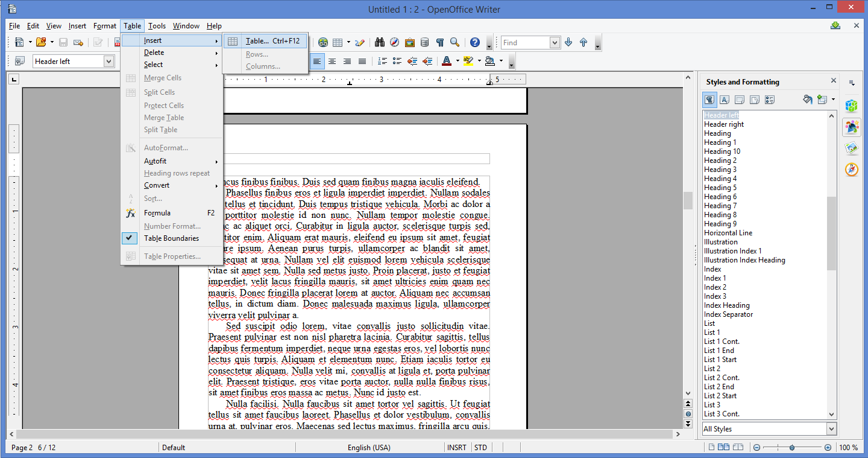
Task: Click the Save disk icon
Action: tap(63, 42)
